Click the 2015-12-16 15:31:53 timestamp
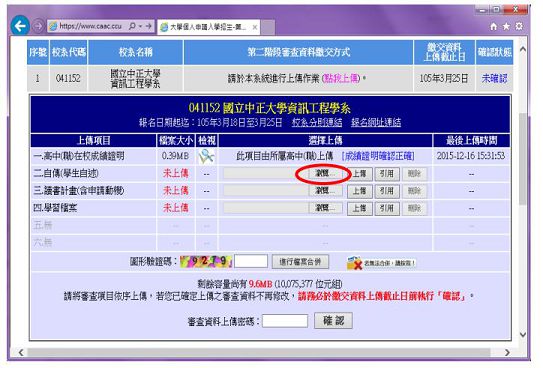This screenshot has width=543, height=368. coord(471,156)
